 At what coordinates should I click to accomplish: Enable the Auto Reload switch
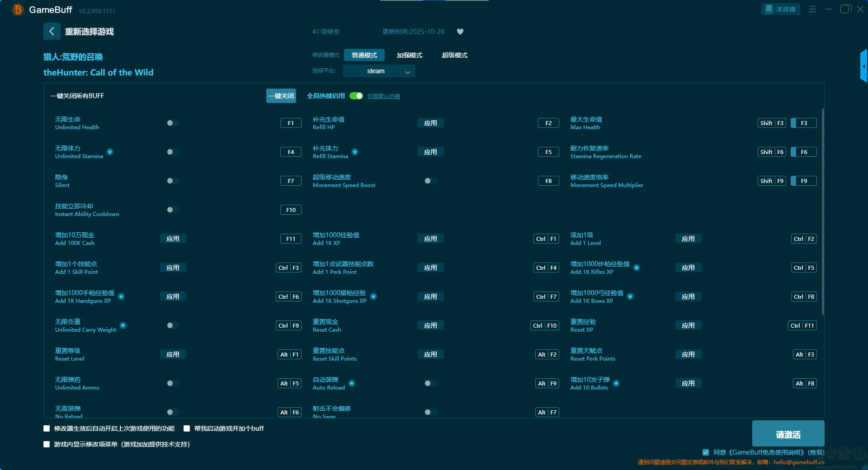tap(430, 383)
